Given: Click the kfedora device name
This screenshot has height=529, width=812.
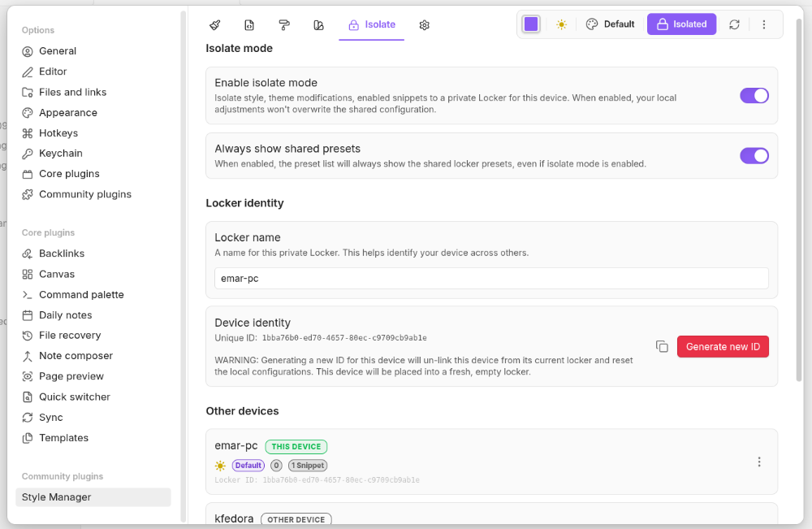Looking at the screenshot, I should pyautogui.click(x=234, y=518).
